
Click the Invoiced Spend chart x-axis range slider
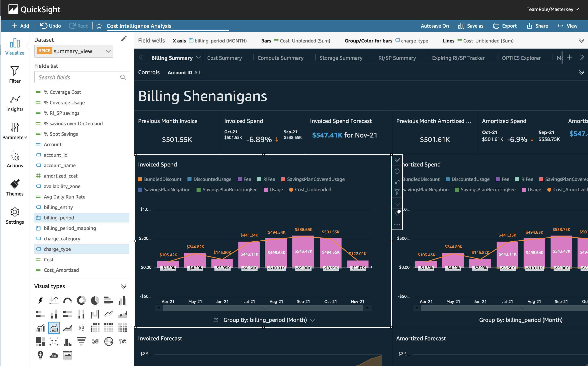(x=263, y=308)
